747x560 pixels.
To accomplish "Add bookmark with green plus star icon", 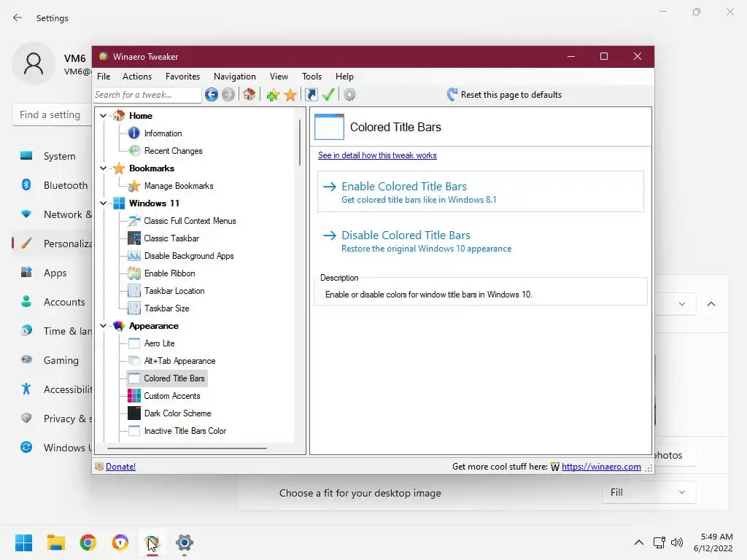I will [273, 95].
